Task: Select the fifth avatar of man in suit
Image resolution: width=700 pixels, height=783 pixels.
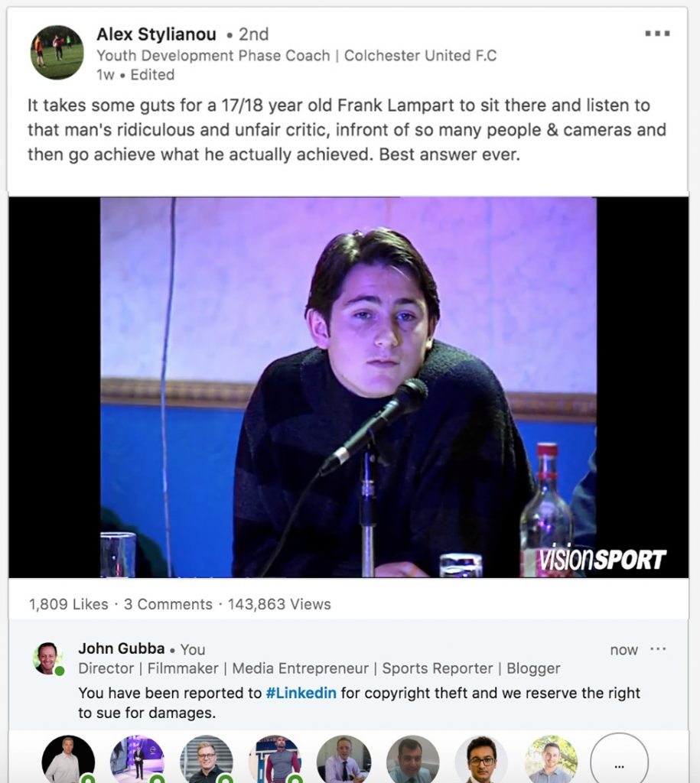Action: (x=343, y=759)
